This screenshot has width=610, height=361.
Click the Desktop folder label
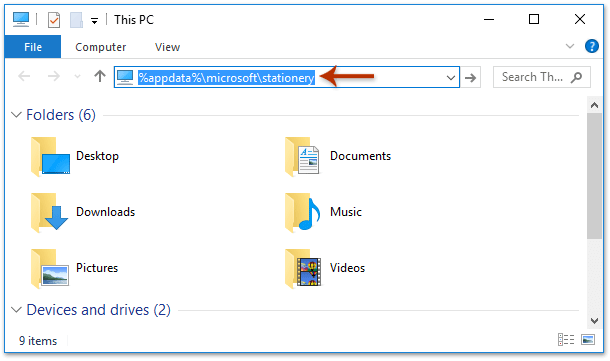coord(97,156)
